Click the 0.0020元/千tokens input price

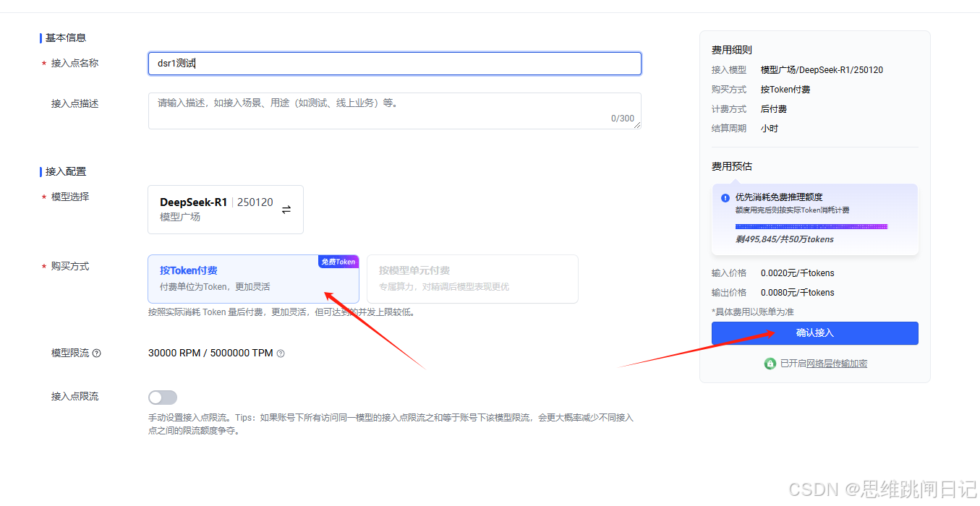[797, 273]
